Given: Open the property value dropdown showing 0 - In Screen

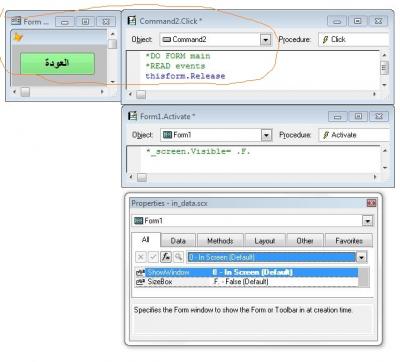Looking at the screenshot, I should [x=361, y=257].
